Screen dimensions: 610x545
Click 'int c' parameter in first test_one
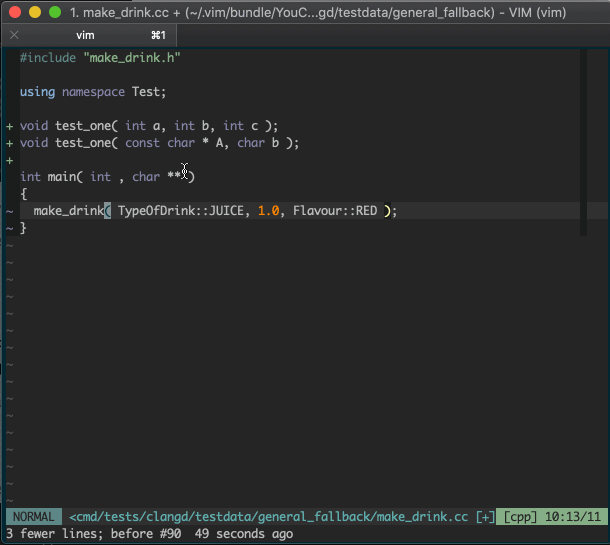(x=240, y=126)
